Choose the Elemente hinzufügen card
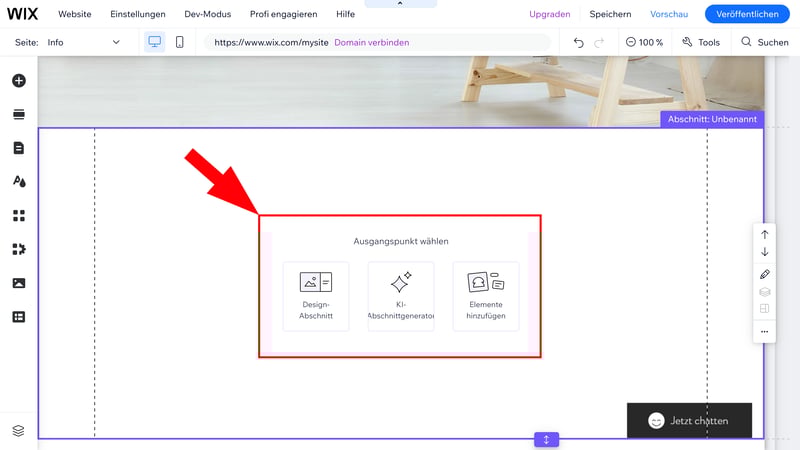 pyautogui.click(x=486, y=296)
